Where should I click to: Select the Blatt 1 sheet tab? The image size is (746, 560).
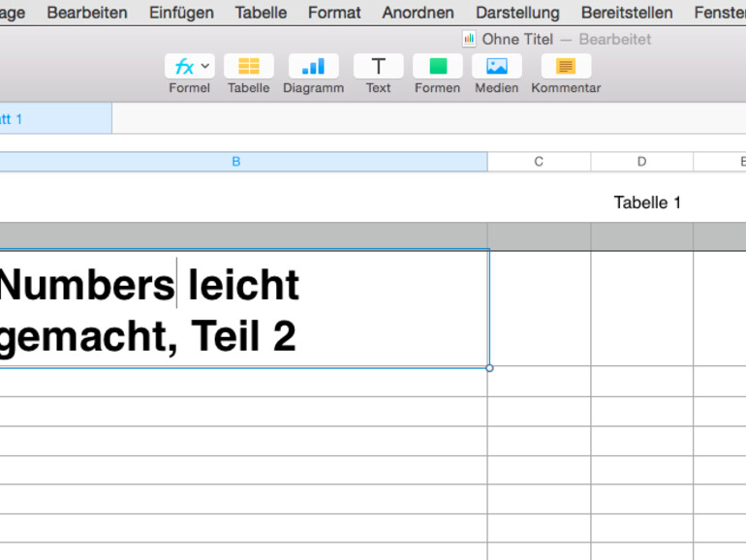point(55,118)
